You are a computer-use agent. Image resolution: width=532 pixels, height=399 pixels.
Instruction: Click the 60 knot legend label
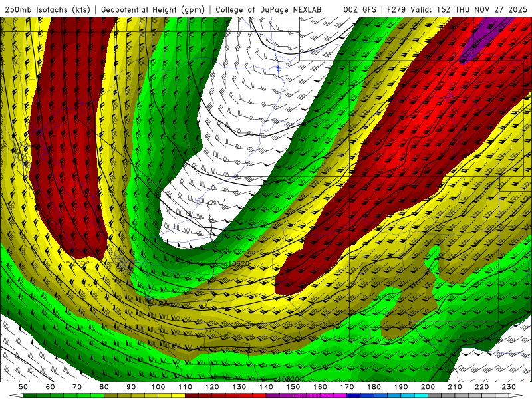pos(50,387)
